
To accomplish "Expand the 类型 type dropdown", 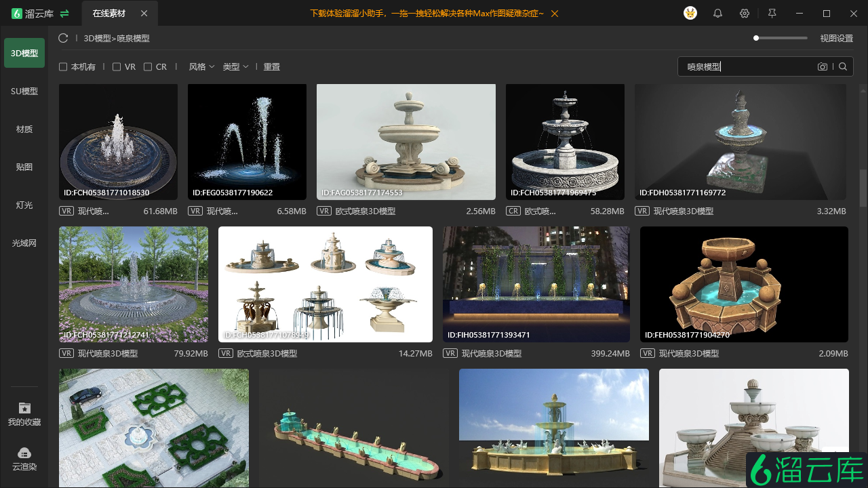I will (x=236, y=66).
